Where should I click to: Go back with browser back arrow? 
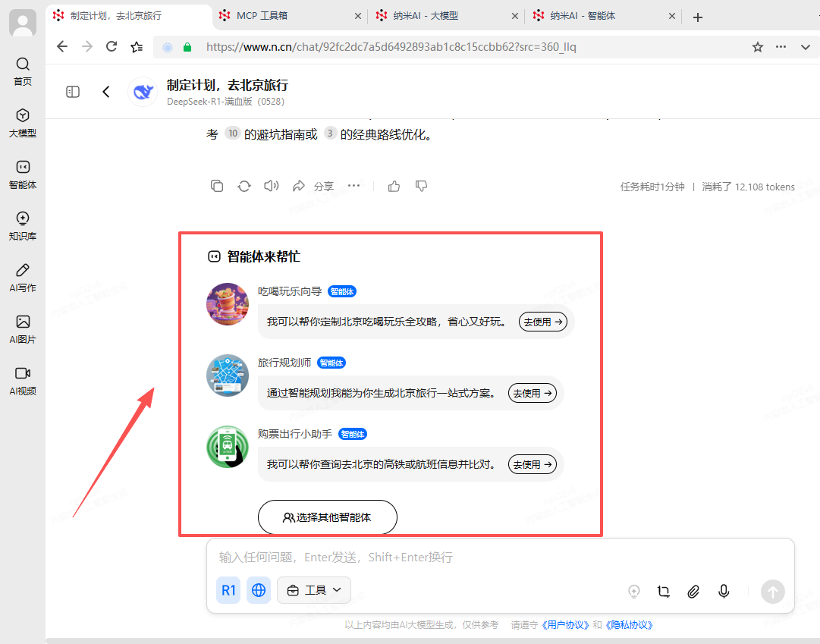62,46
